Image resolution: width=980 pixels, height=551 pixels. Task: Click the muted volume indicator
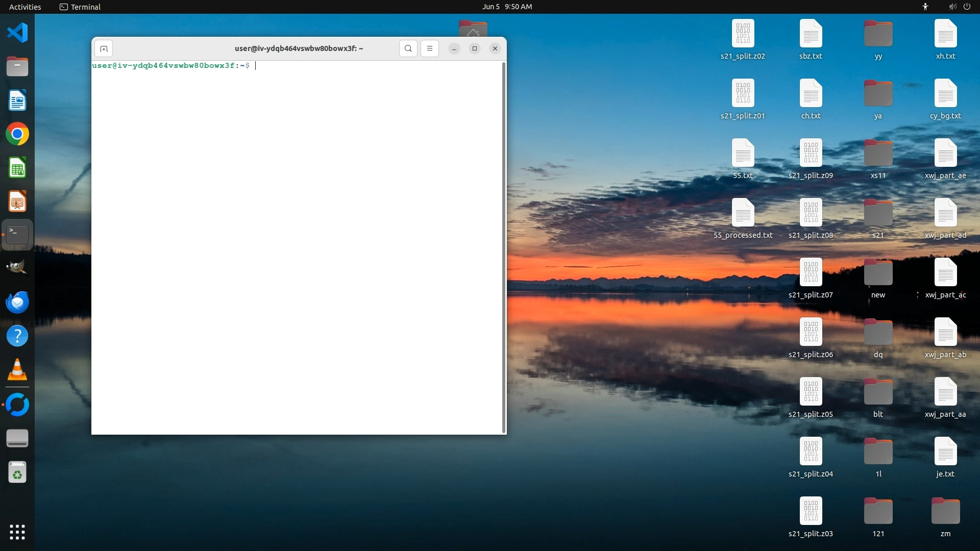point(952,7)
